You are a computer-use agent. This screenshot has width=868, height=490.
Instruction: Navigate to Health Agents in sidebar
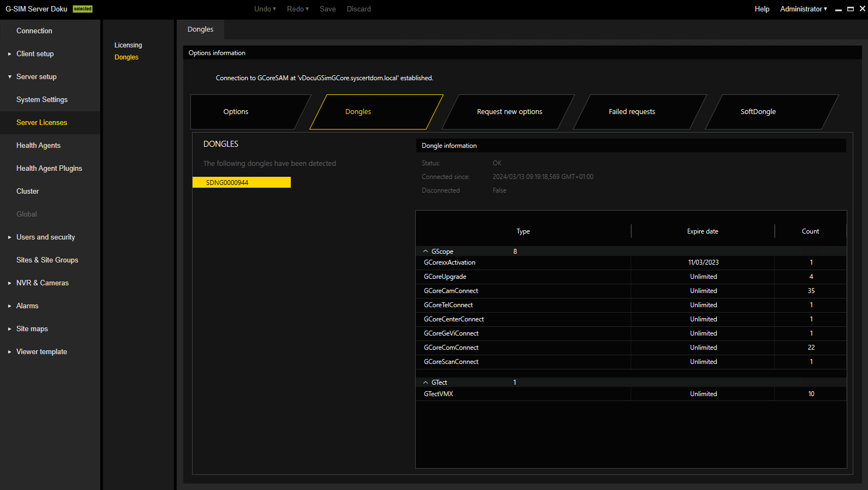click(x=38, y=146)
